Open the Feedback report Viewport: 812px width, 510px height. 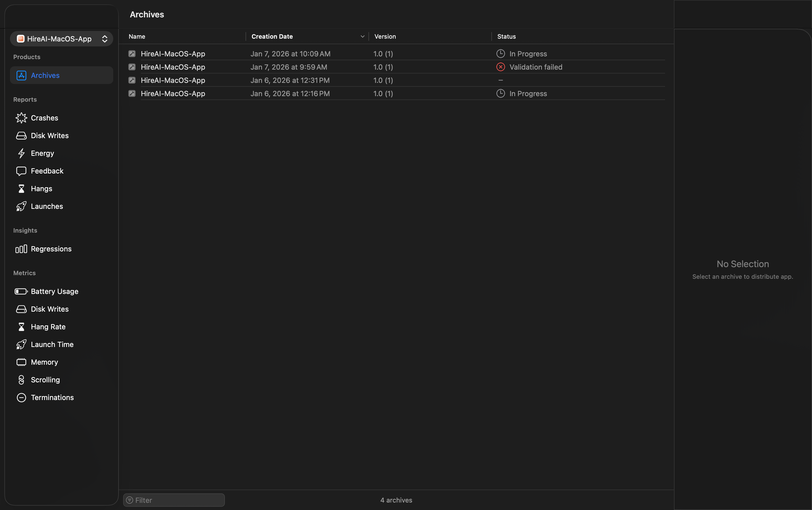pos(47,171)
